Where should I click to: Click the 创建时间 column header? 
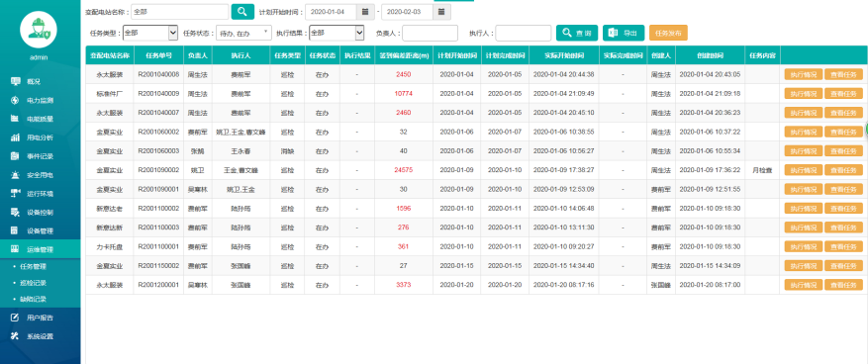pos(711,55)
